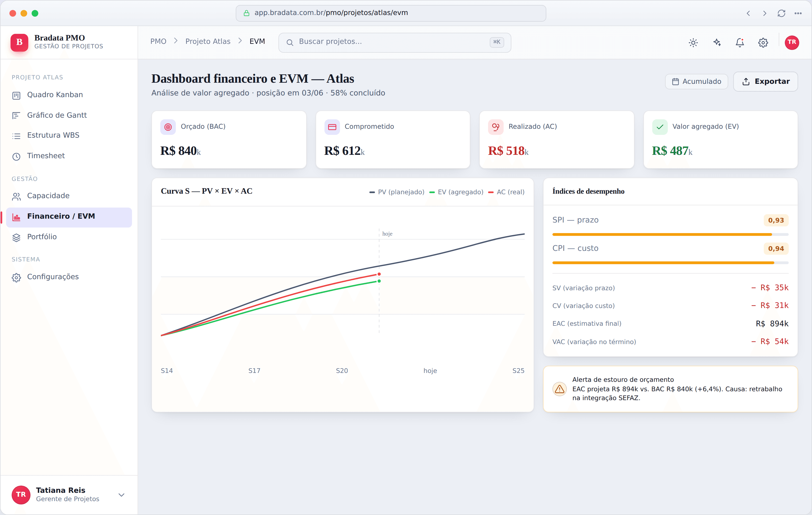Click the CPI custo progress bar
Image resolution: width=812 pixels, height=515 pixels.
tap(670, 263)
